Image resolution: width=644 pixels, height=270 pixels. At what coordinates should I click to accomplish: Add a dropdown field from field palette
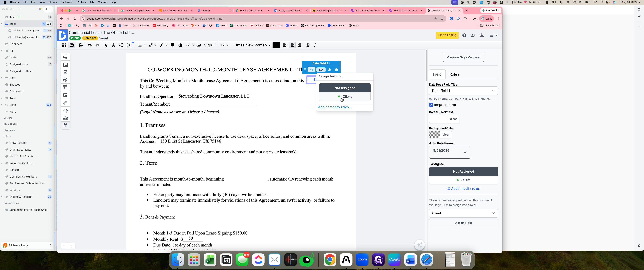(65, 87)
